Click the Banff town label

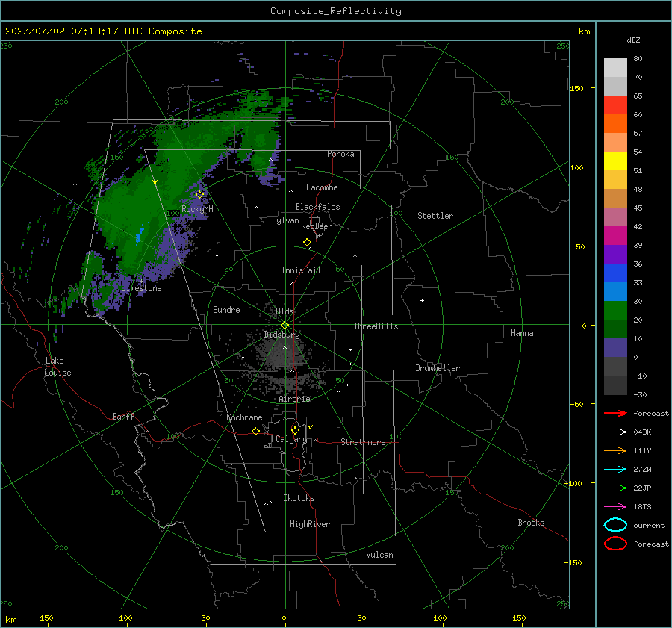(x=123, y=417)
